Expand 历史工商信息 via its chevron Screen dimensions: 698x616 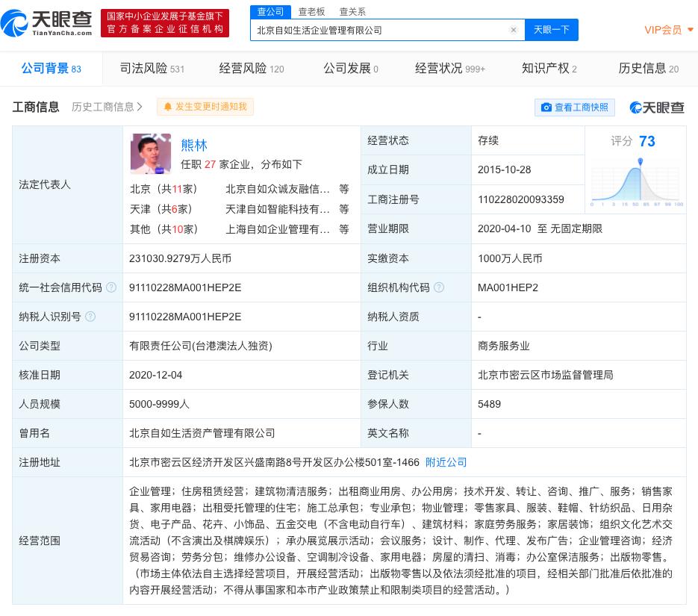click(x=140, y=107)
